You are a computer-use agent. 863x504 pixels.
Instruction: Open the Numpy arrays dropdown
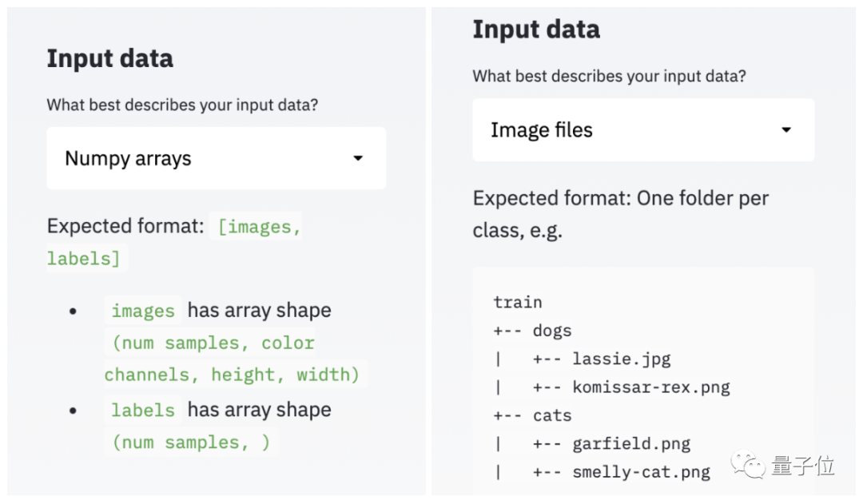(216, 158)
